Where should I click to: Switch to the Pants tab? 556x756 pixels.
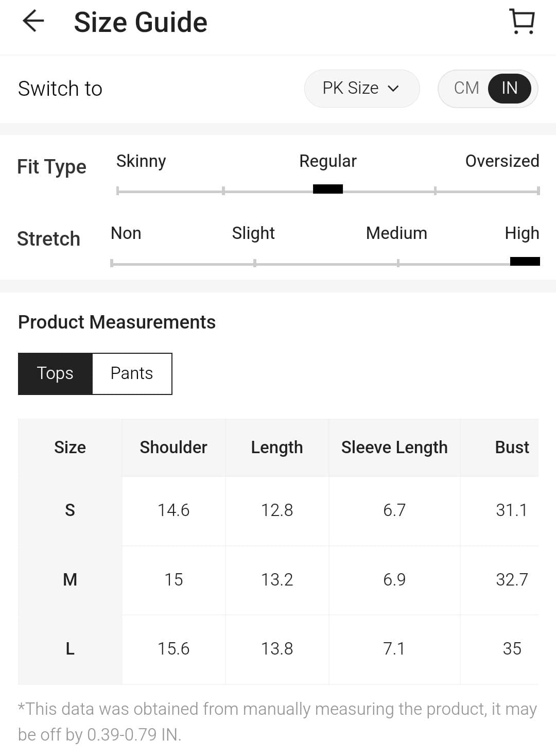point(132,373)
